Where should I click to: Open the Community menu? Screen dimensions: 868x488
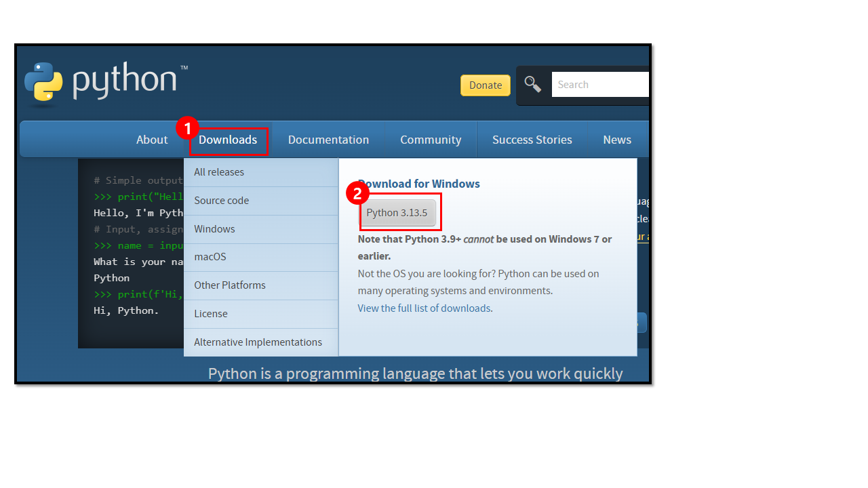(431, 140)
